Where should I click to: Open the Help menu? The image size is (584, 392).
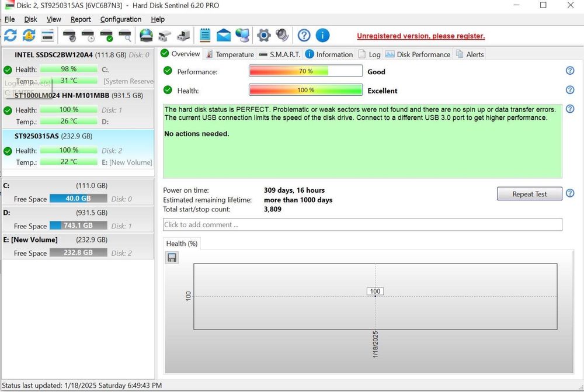tap(158, 19)
